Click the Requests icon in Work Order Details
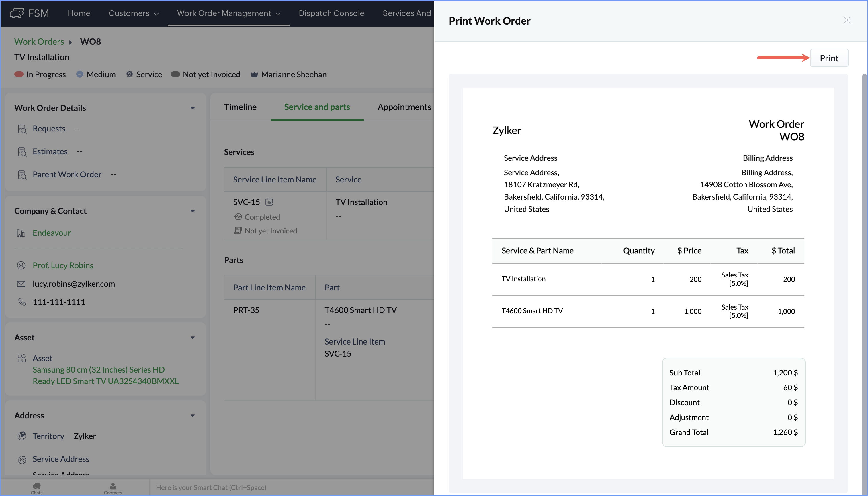Viewport: 868px width, 496px height. click(22, 129)
